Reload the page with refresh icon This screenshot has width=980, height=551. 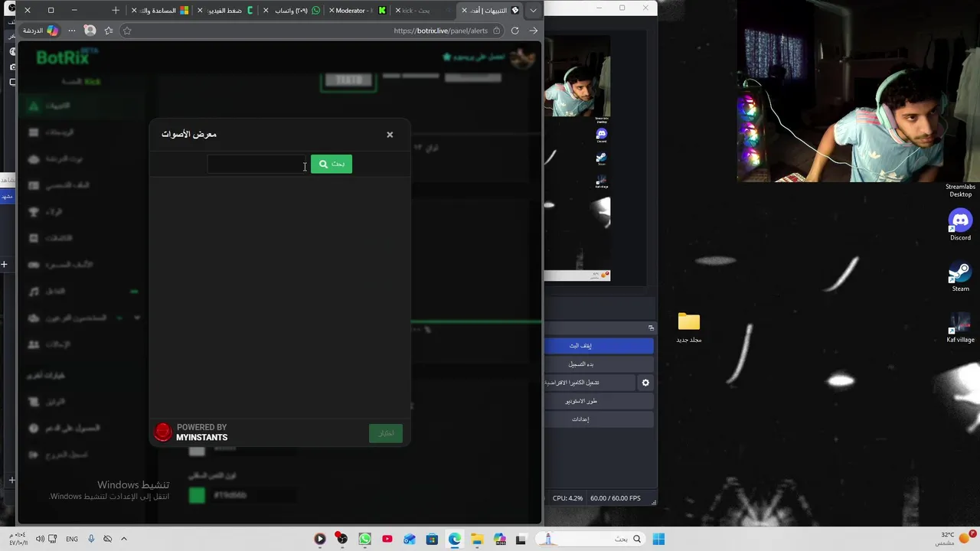(515, 31)
